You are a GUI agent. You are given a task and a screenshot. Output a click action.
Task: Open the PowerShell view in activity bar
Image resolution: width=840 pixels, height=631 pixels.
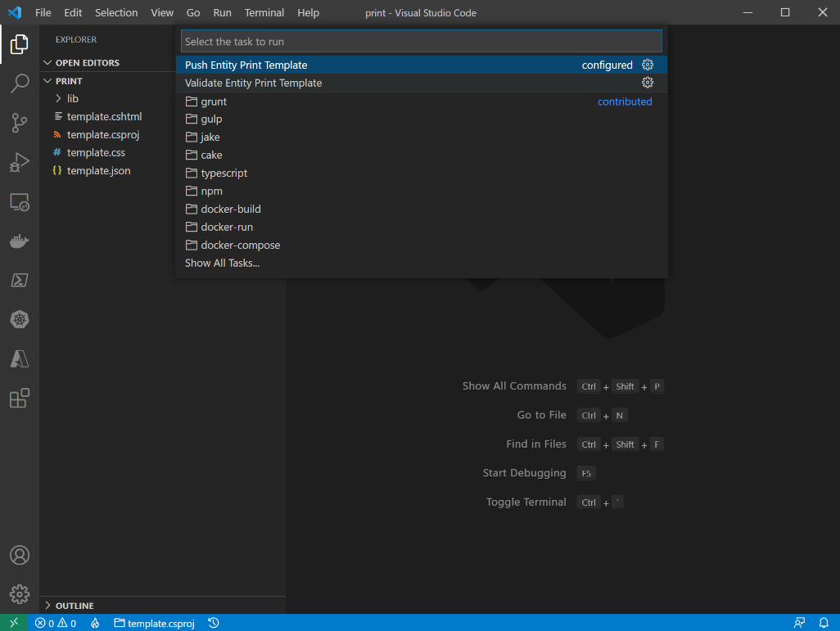20,280
